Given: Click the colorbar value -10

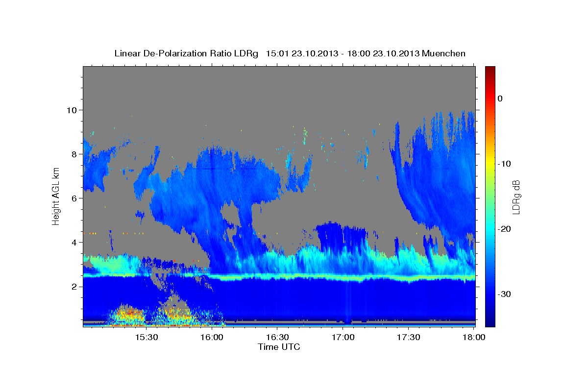Looking at the screenshot, I should (504, 164).
